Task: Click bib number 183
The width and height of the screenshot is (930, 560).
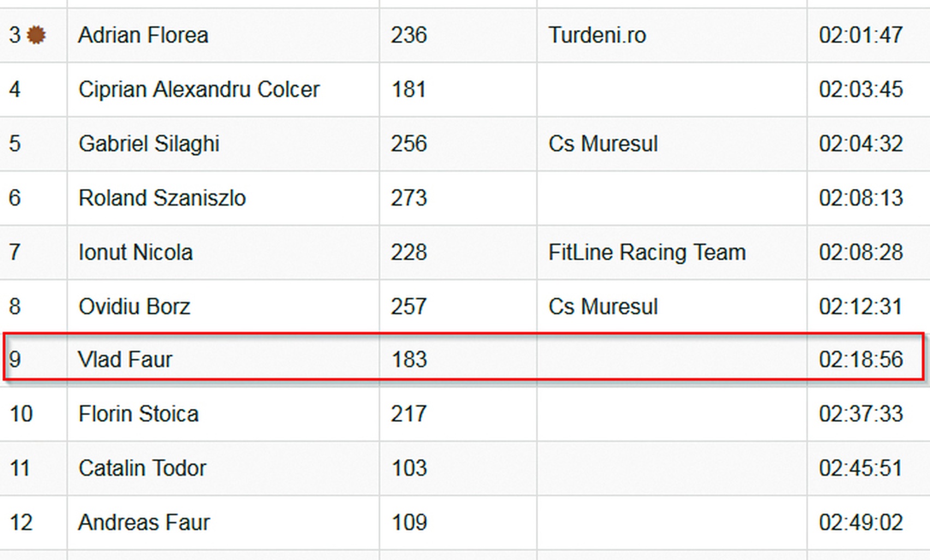Action: pos(409,360)
